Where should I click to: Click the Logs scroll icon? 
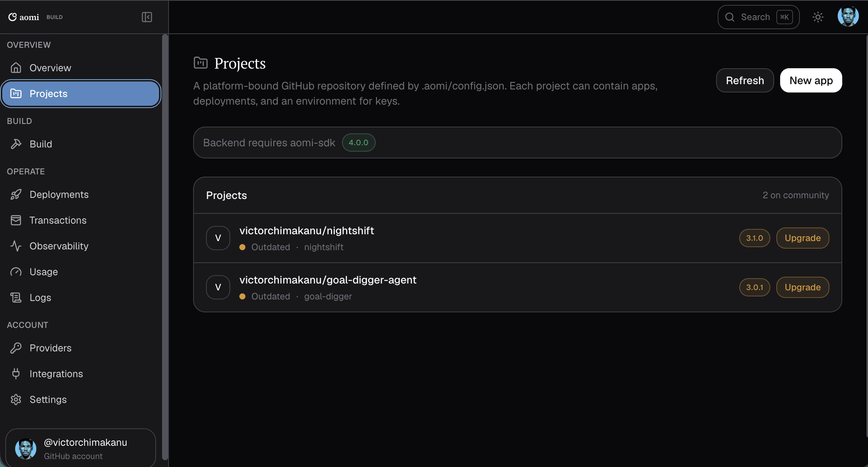(x=16, y=298)
